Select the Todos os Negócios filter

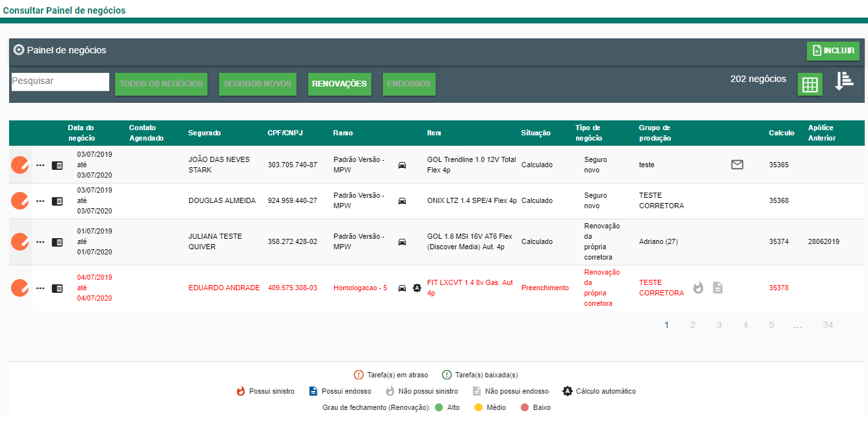click(161, 84)
